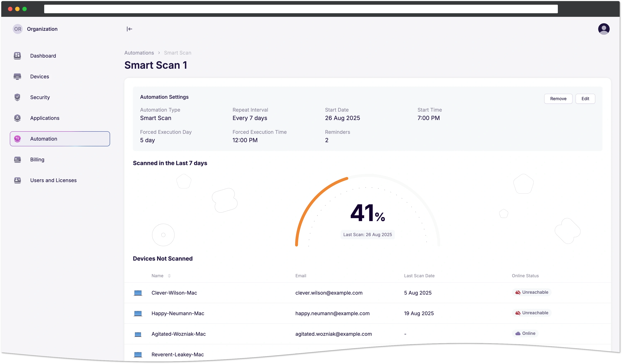This screenshot has height=364, width=622.
Task: Select the Automation menu item
Action: pyautogui.click(x=60, y=139)
